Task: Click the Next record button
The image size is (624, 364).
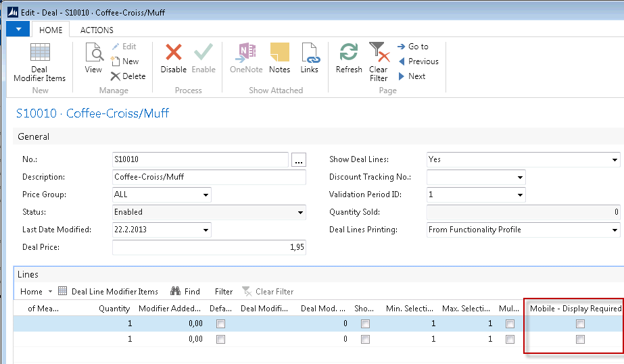Action: pos(412,76)
